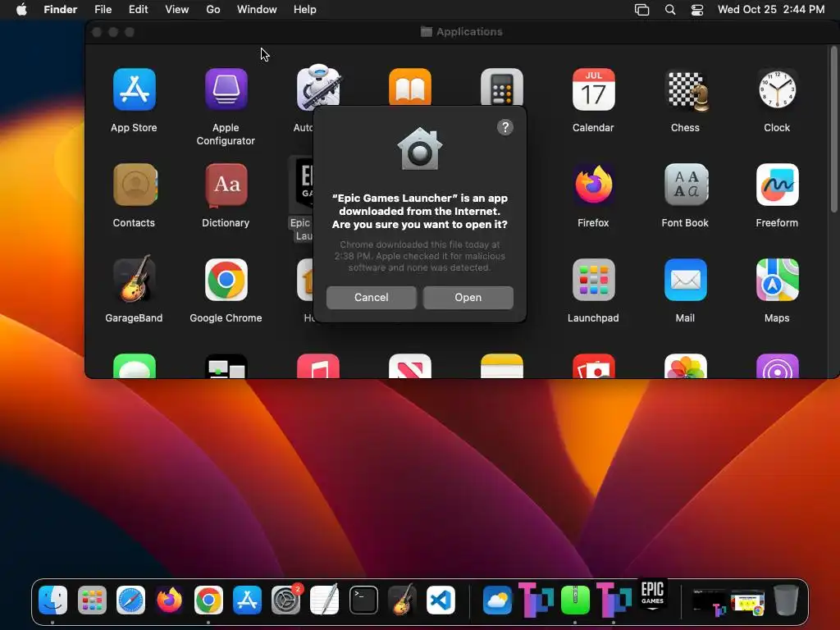Select the Epic Games Launcher app icon
Viewport: 840px width, 630px height.
(301, 185)
